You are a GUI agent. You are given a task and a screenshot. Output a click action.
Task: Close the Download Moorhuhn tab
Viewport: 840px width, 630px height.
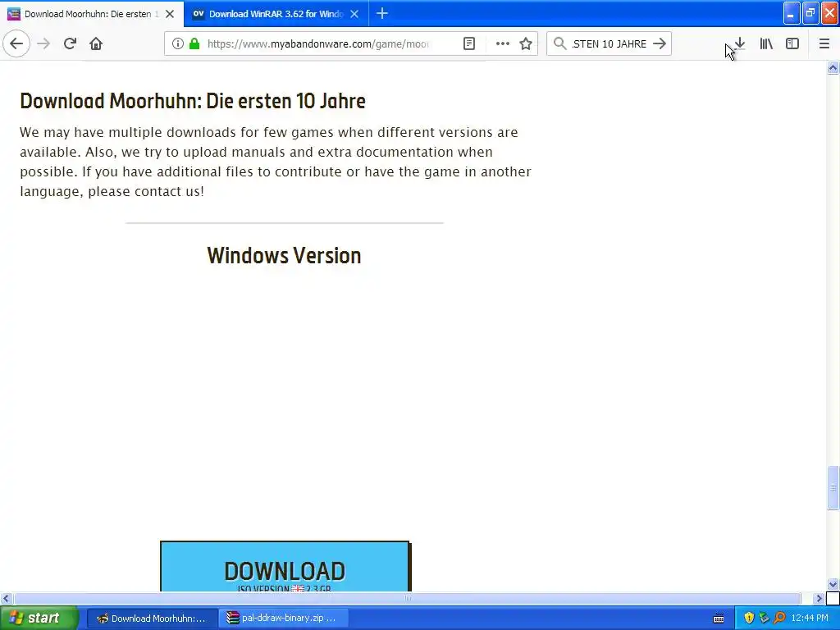pyautogui.click(x=170, y=14)
